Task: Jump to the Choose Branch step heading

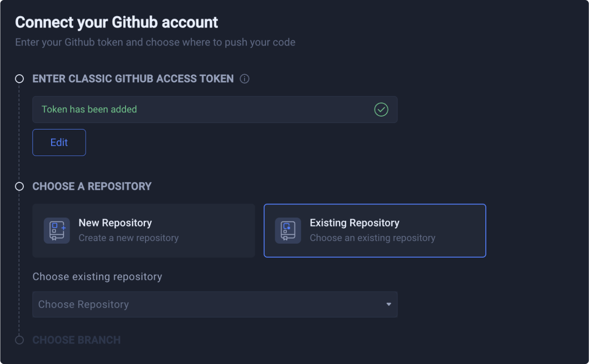Action: click(77, 340)
